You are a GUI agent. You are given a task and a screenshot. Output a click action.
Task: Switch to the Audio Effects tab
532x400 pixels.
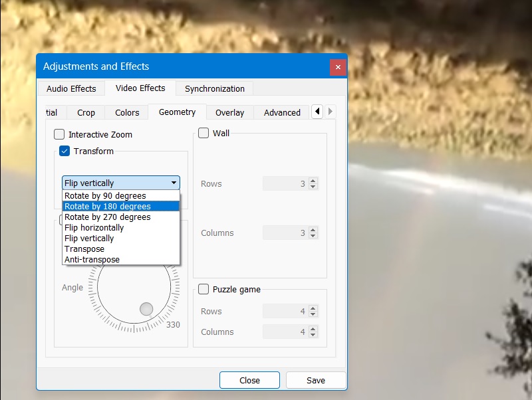pos(70,88)
